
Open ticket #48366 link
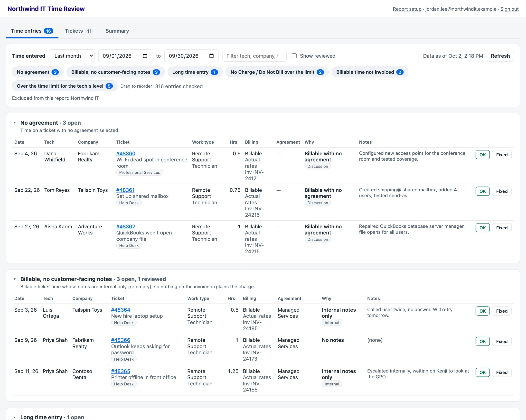coord(121,340)
